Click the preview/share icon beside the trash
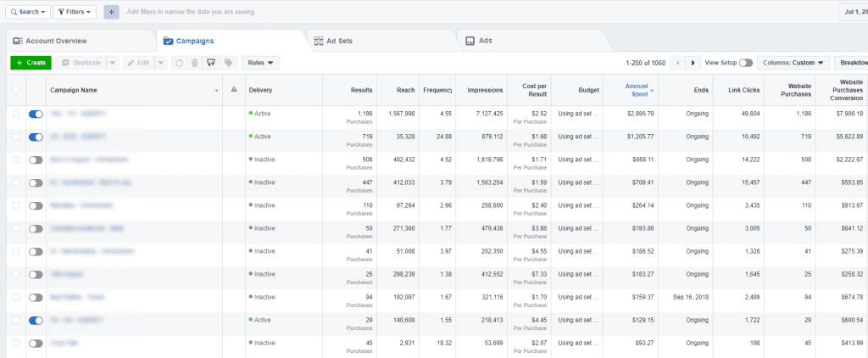Viewport: 868px width, 358px height. [x=211, y=63]
